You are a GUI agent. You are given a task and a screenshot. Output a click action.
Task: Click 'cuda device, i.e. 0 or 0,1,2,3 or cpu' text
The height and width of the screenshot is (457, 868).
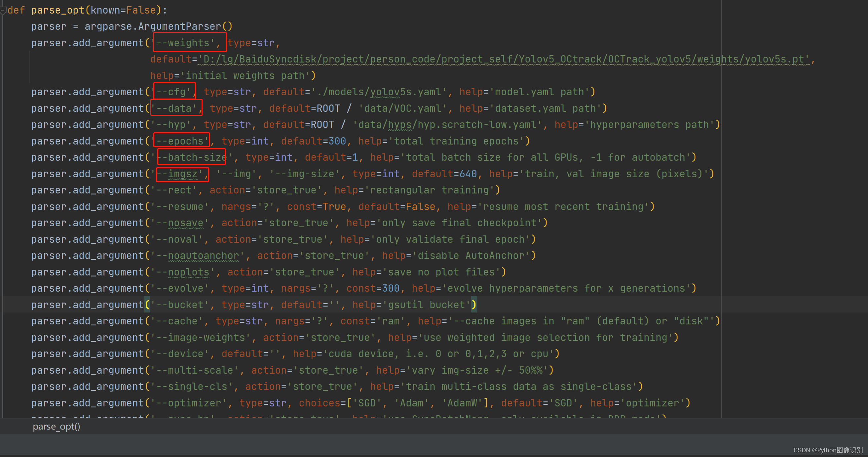tap(438, 353)
